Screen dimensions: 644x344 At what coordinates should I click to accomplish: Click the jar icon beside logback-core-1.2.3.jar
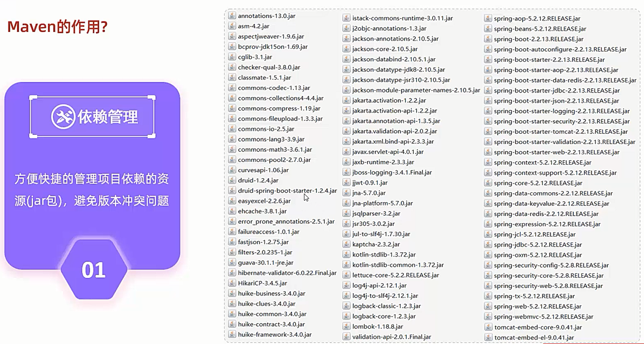pos(346,316)
